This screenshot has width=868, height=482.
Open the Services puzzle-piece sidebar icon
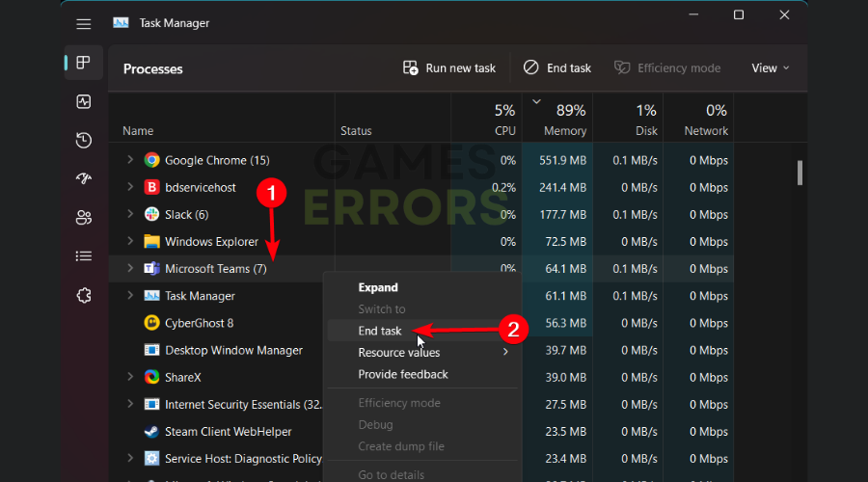(x=84, y=296)
